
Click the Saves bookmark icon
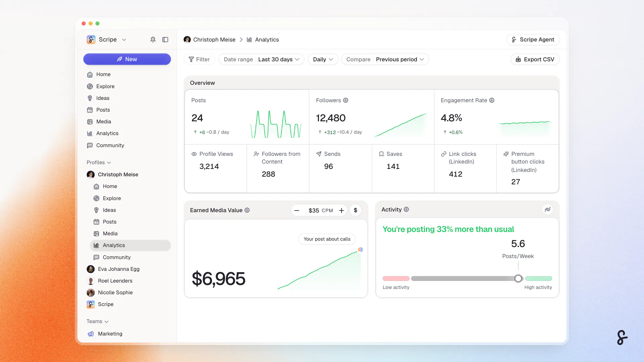click(x=381, y=154)
